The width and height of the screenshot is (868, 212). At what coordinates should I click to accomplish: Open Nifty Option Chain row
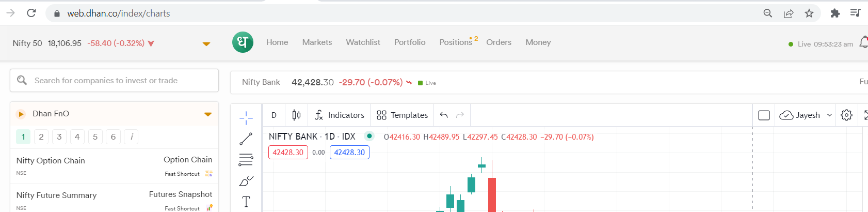pos(114,166)
